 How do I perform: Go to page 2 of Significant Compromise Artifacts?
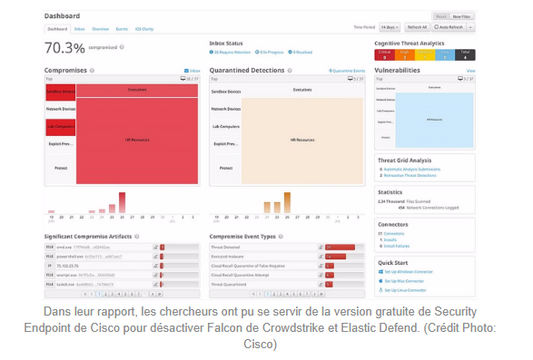point(106,294)
